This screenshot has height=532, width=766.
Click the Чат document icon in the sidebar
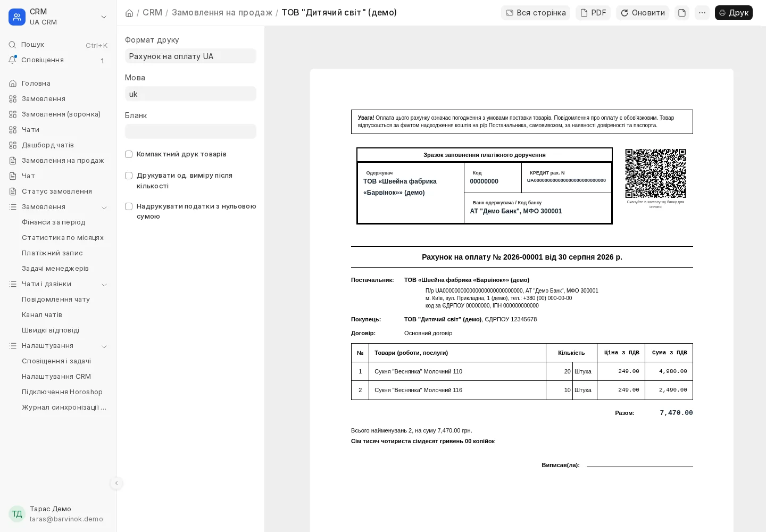pyautogui.click(x=13, y=176)
